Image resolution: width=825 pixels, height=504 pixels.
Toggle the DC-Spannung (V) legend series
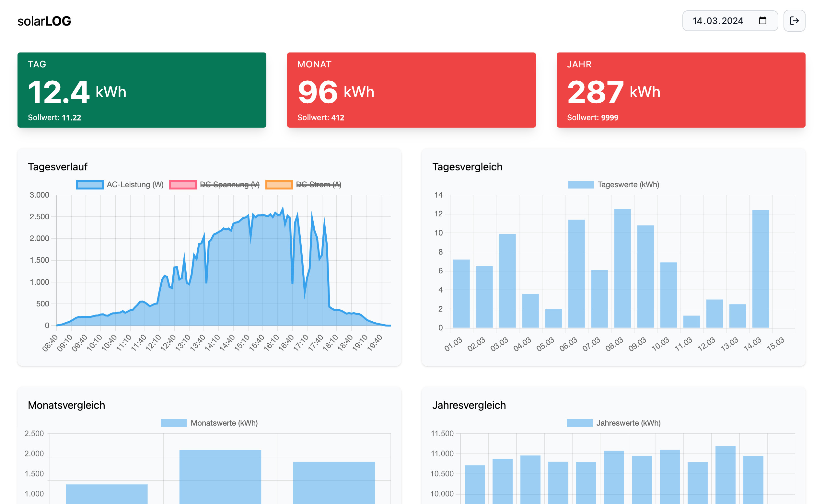214,184
